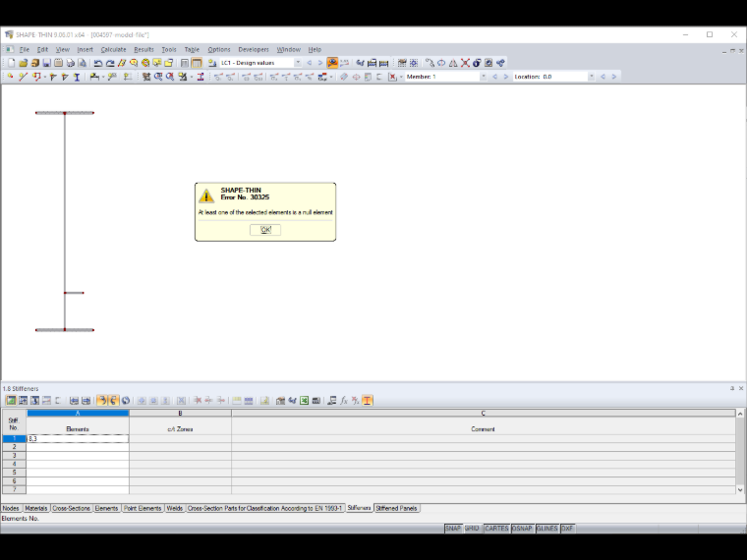
Task: Open the Member: 1 dropdown
Action: point(483,77)
